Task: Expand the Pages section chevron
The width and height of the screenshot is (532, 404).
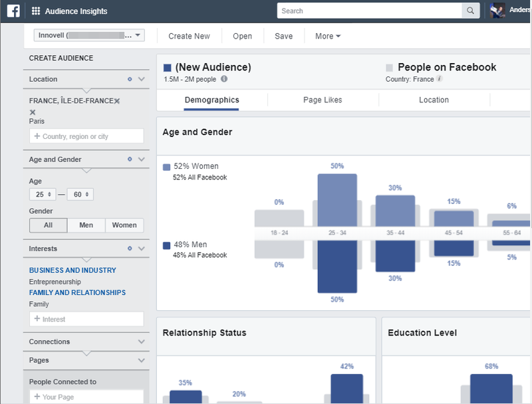Action: pyautogui.click(x=142, y=360)
